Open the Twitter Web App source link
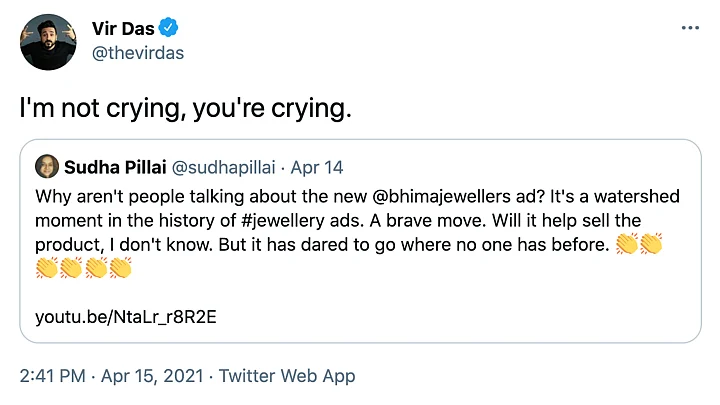 (x=286, y=376)
